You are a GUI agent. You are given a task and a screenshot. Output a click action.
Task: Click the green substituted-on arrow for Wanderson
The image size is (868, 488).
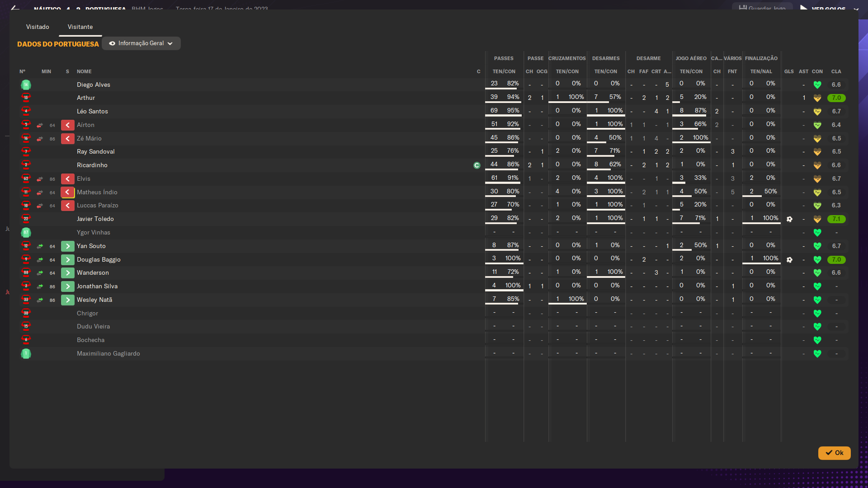click(x=68, y=273)
